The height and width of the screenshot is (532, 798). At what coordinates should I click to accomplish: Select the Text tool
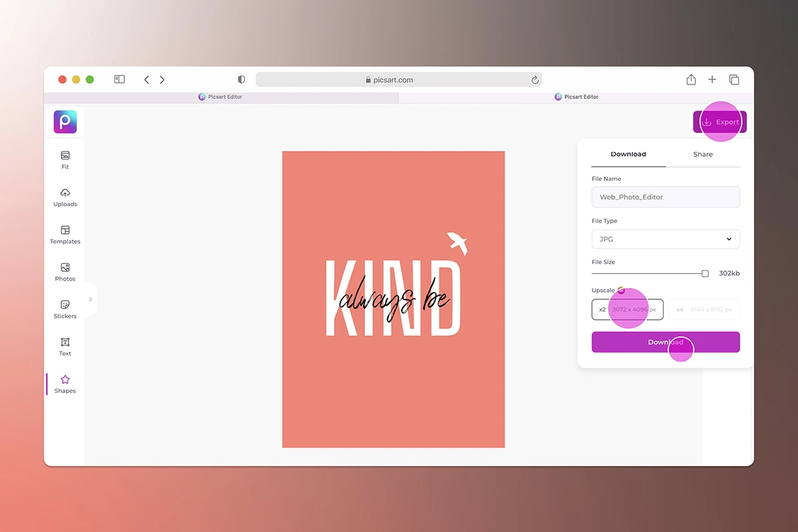coord(65,346)
